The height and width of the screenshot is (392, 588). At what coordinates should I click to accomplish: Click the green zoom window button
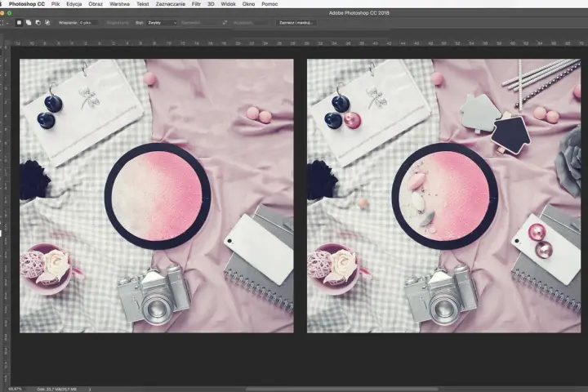coord(9,13)
